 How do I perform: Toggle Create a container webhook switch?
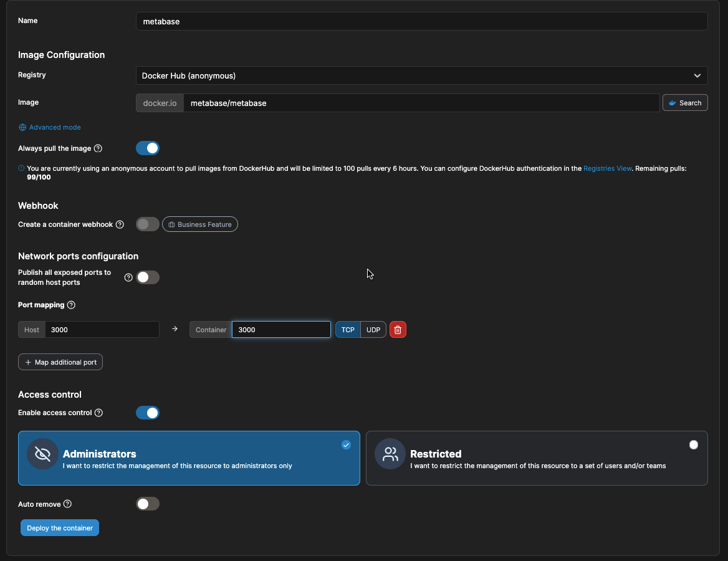click(148, 224)
